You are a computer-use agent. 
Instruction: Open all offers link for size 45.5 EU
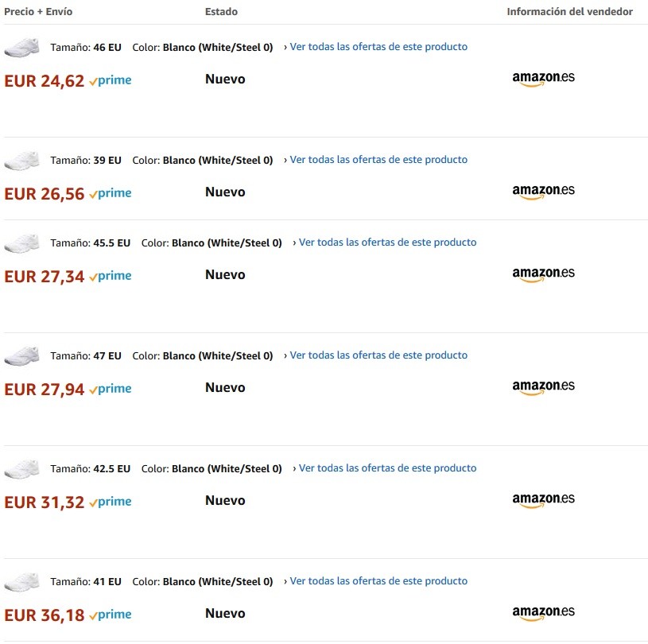click(x=387, y=242)
